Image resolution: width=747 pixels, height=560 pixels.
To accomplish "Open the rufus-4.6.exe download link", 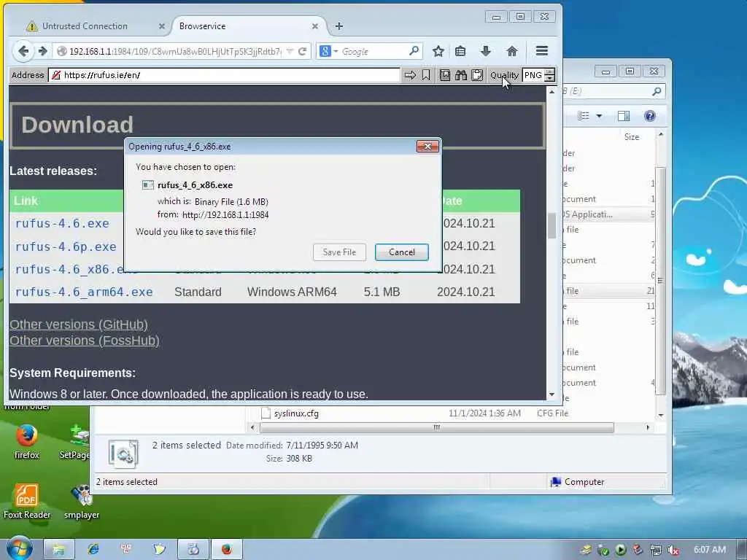I will click(x=62, y=223).
